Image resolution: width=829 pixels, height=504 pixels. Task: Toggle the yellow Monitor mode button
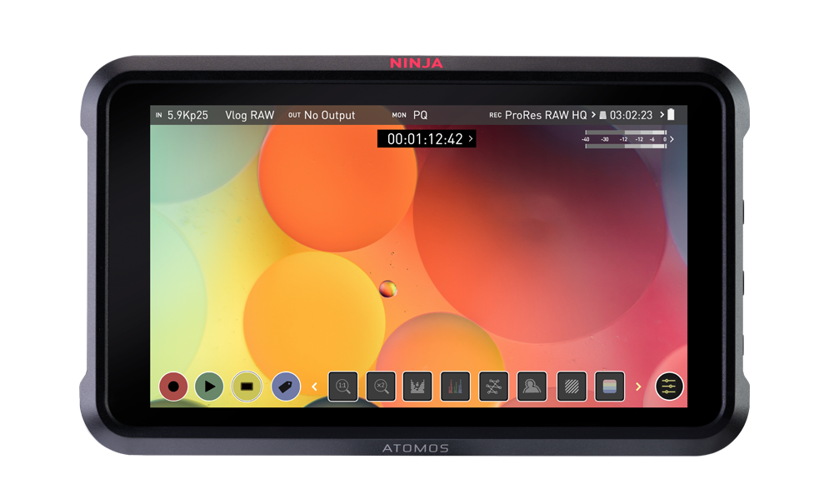(x=247, y=387)
